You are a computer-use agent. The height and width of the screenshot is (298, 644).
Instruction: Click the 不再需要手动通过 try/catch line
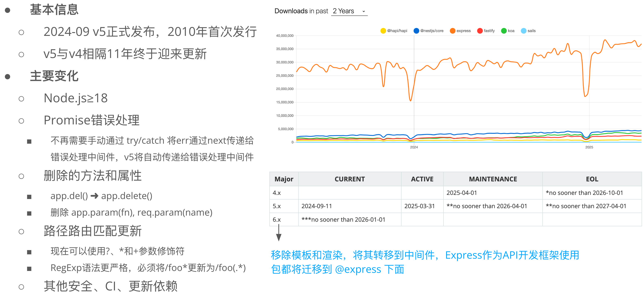pyautogui.click(x=152, y=141)
